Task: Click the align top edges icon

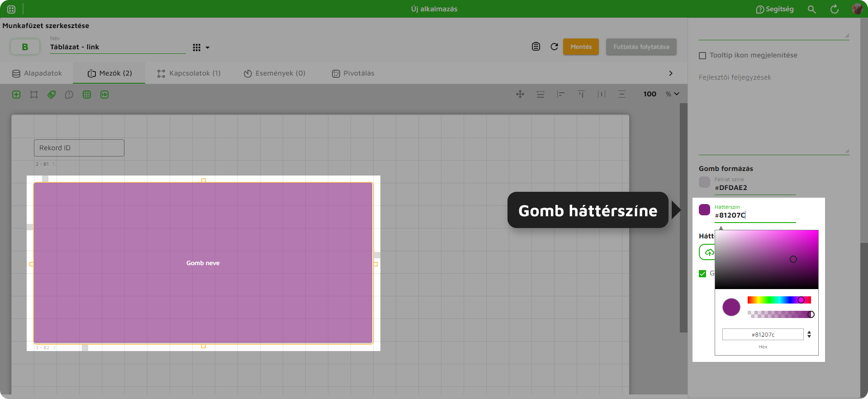Action: (581, 94)
